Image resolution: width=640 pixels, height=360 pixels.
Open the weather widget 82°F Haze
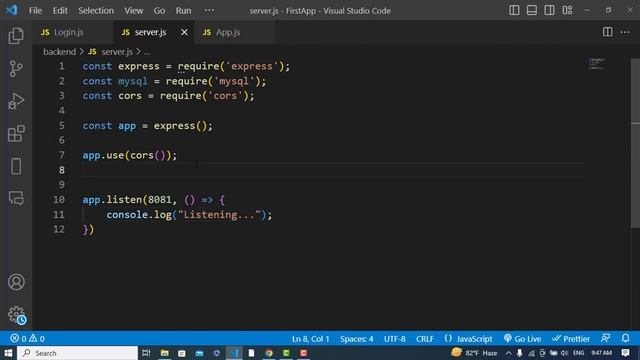[x=474, y=353]
